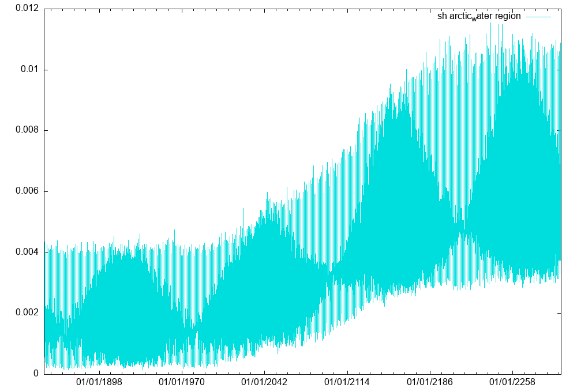The height and width of the screenshot is (392, 577).
Task: Click the bottom-axis tick mark above 01/01/1970
Action: click(182, 371)
